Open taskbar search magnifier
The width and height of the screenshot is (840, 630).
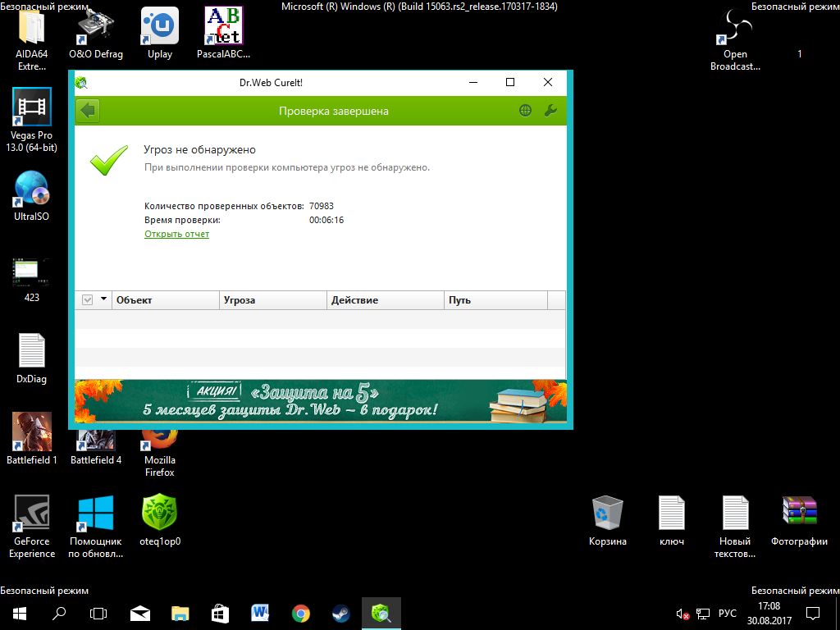59,614
